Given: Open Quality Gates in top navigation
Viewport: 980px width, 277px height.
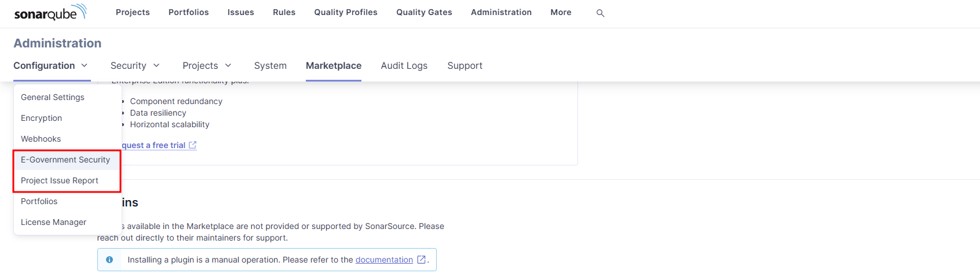Looking at the screenshot, I should pyautogui.click(x=424, y=12).
